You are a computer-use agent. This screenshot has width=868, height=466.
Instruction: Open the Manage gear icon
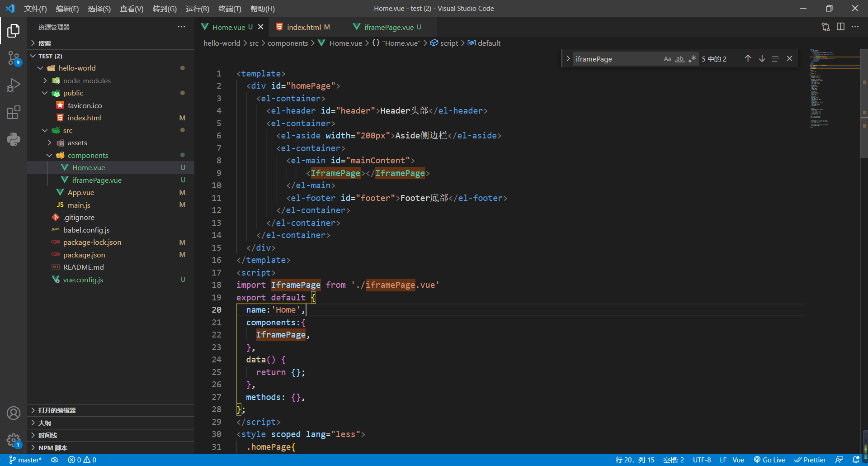(x=14, y=440)
